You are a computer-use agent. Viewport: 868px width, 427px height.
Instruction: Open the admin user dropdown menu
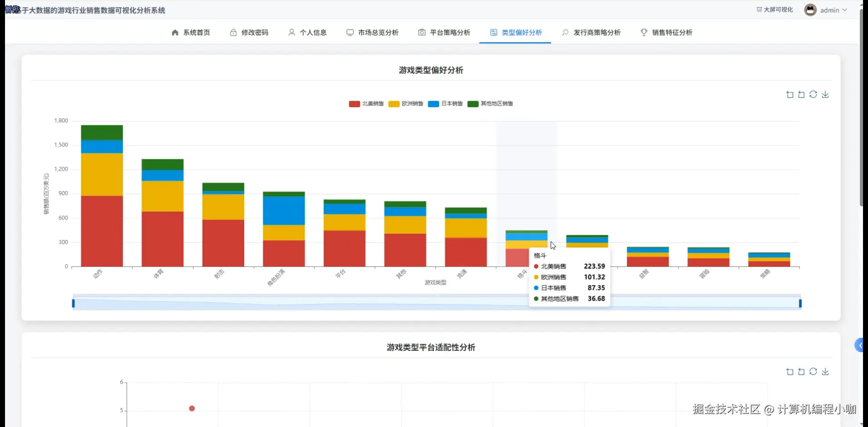point(833,10)
